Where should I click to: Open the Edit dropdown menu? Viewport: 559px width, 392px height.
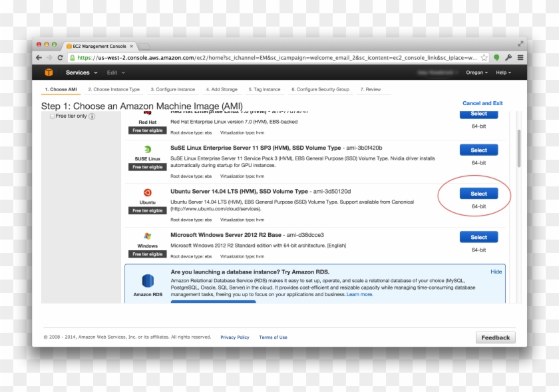tap(116, 73)
